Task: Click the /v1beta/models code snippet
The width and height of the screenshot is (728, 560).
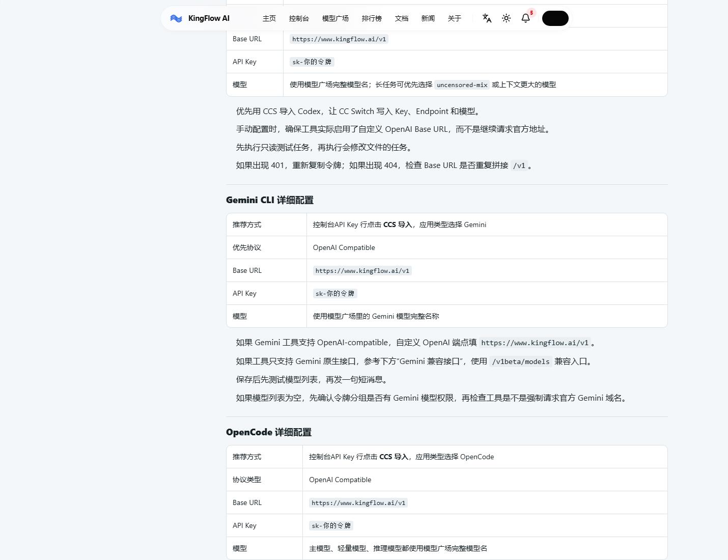Action: coord(521,361)
